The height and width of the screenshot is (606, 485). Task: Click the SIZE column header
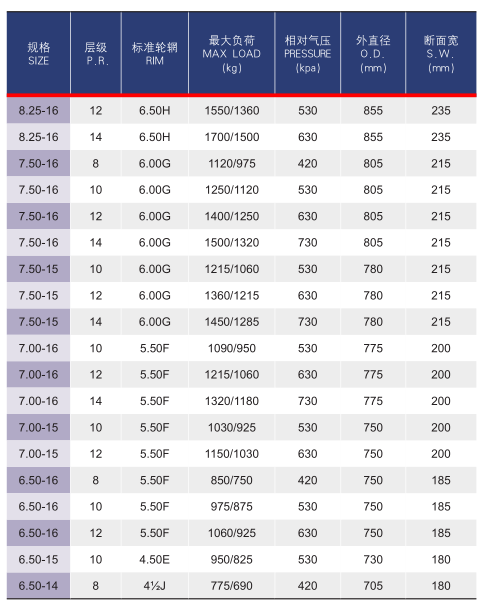(38, 53)
